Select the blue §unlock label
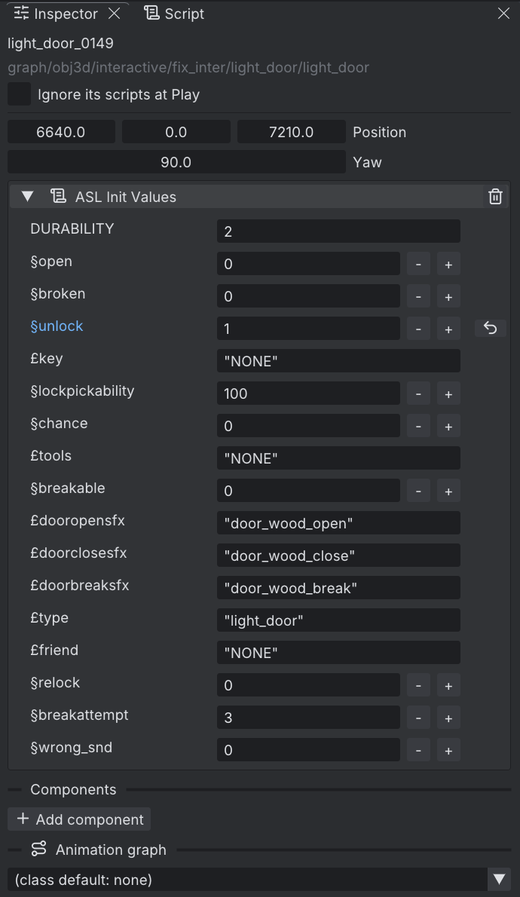 pos(57,326)
